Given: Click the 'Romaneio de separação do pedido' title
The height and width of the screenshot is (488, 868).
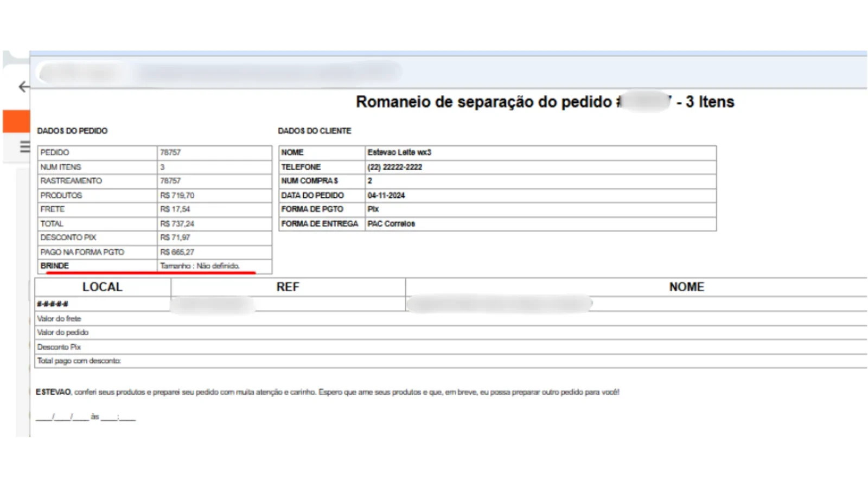Looking at the screenshot, I should (x=545, y=102).
